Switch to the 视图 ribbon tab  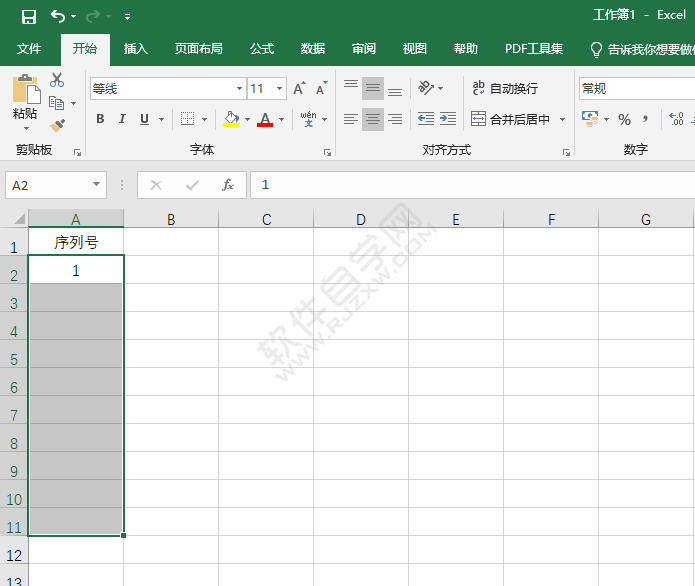[415, 49]
